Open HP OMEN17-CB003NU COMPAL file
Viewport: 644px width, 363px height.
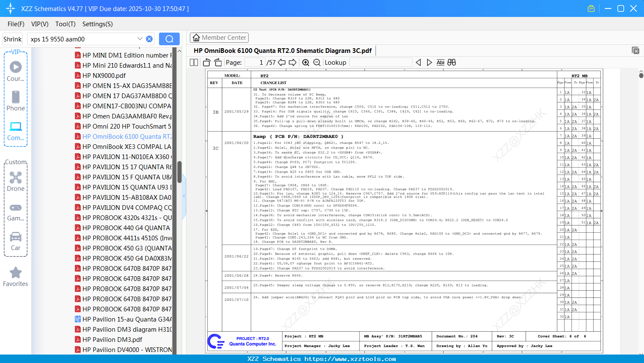[123, 106]
